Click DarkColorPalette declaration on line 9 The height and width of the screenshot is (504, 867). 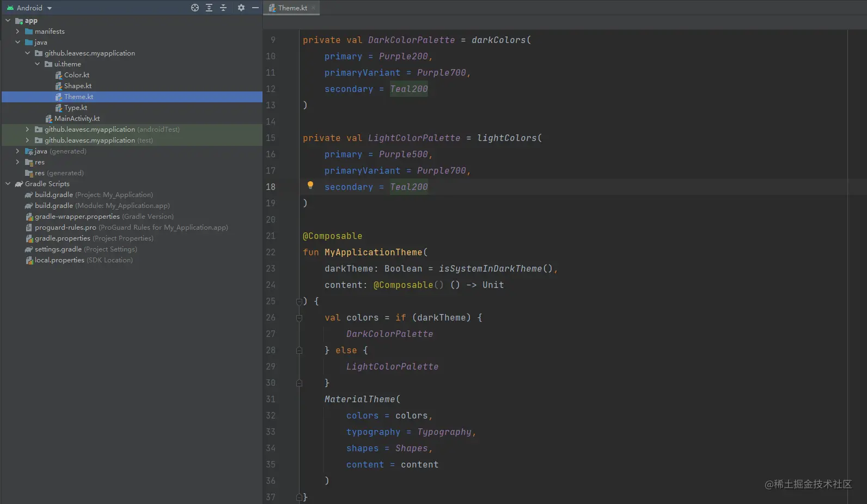(x=411, y=40)
